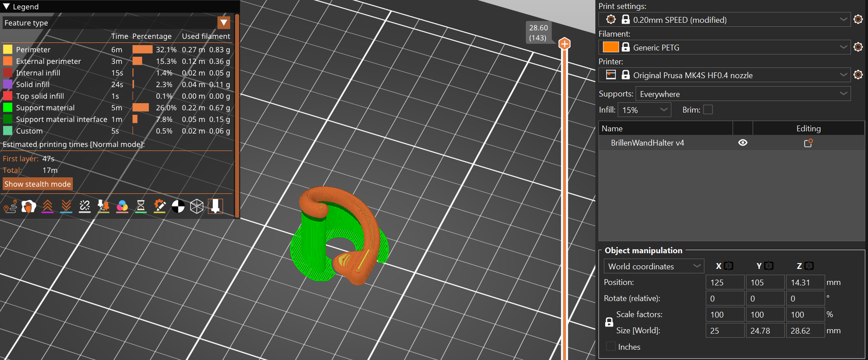Image resolution: width=868 pixels, height=360 pixels.
Task: Click External perimeter legend row
Action: tap(117, 61)
